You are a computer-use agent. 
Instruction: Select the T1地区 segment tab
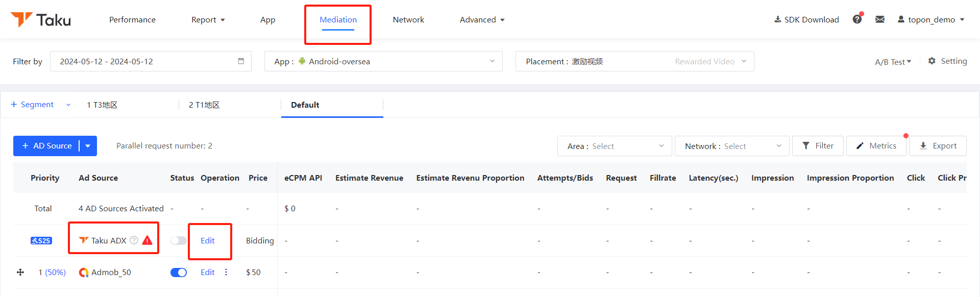pos(204,105)
